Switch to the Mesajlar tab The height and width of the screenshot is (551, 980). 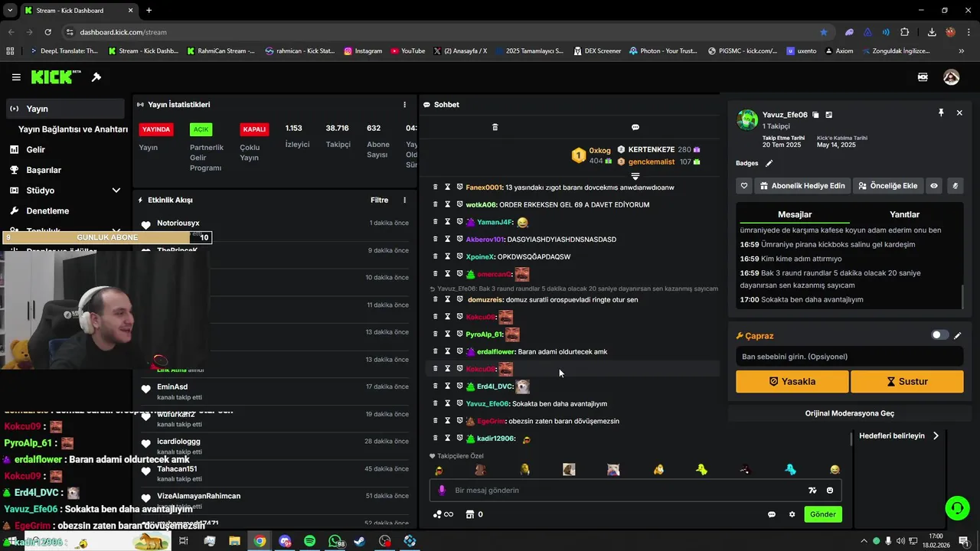(795, 214)
